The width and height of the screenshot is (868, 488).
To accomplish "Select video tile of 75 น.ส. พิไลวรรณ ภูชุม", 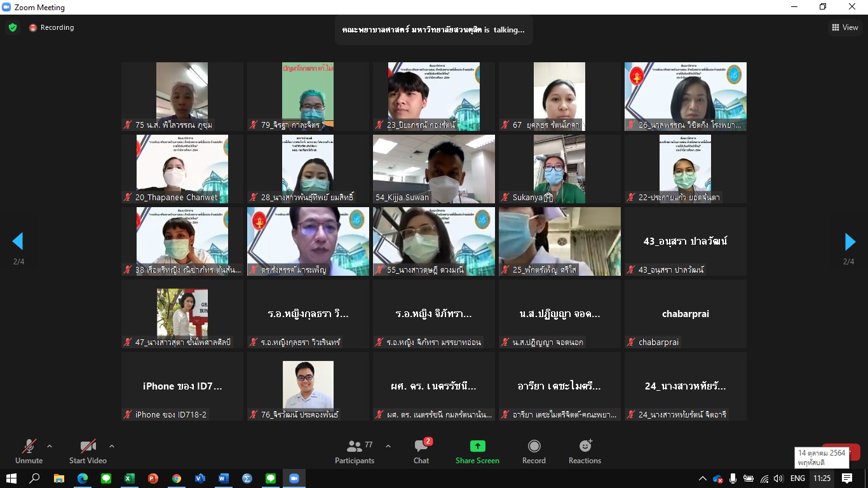I will click(182, 97).
